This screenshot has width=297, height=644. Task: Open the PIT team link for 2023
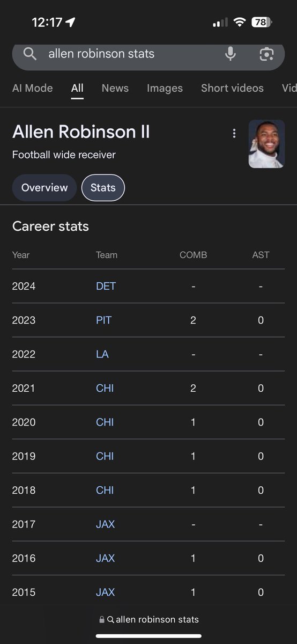coord(103,320)
